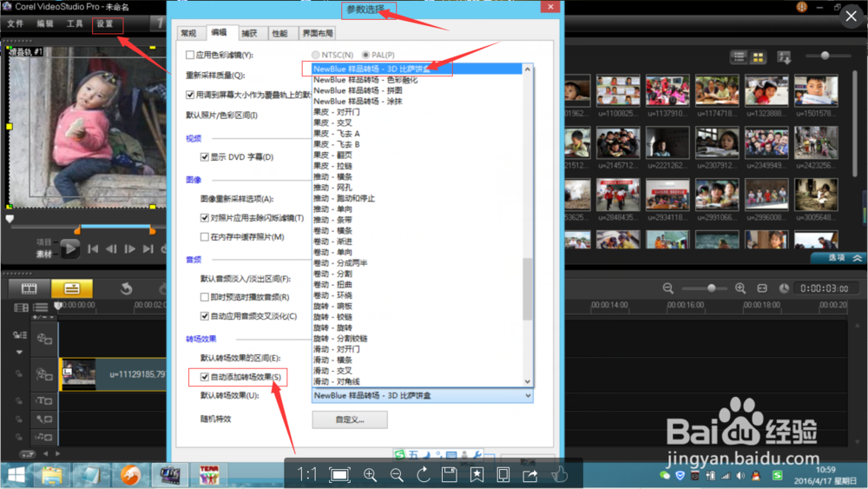The height and width of the screenshot is (489, 868).
Task: Click transition list scroll-down arrow
Action: [528, 381]
